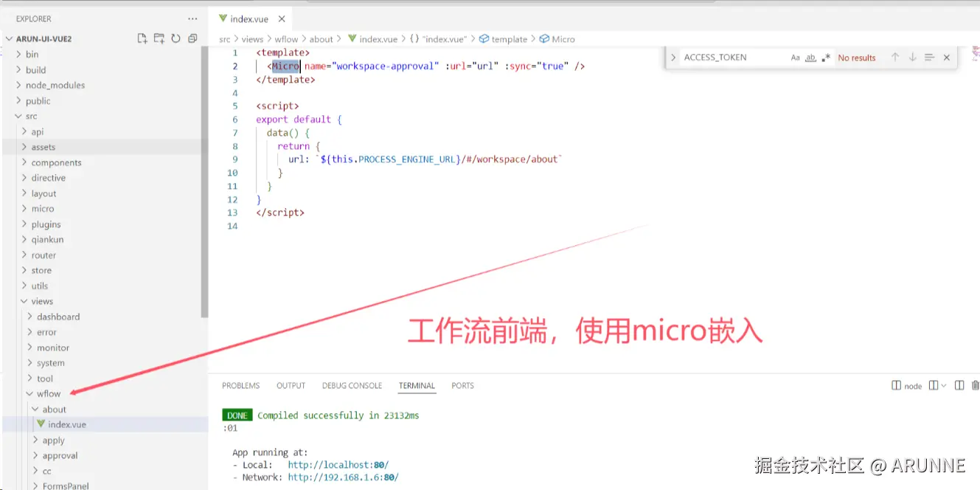
Task: Toggle Match Whole Word in find widget
Action: click(810, 58)
